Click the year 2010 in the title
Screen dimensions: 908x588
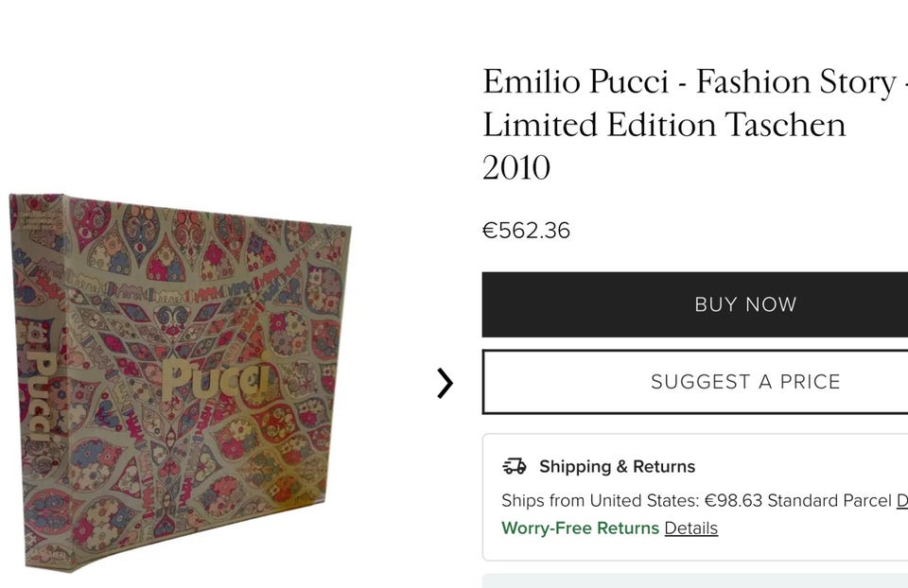(515, 167)
